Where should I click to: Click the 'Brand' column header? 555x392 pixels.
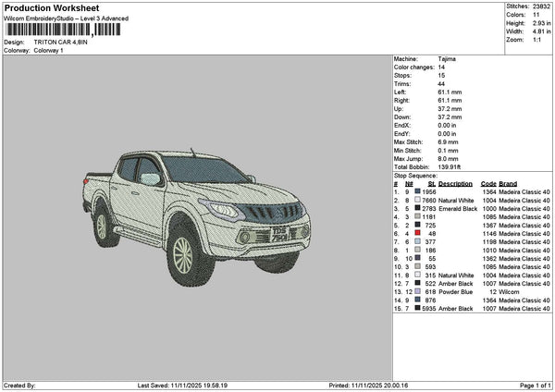[x=508, y=184]
